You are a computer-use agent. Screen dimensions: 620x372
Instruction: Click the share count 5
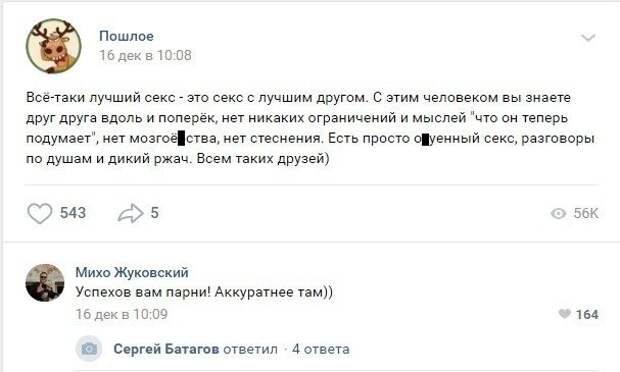[155, 213]
